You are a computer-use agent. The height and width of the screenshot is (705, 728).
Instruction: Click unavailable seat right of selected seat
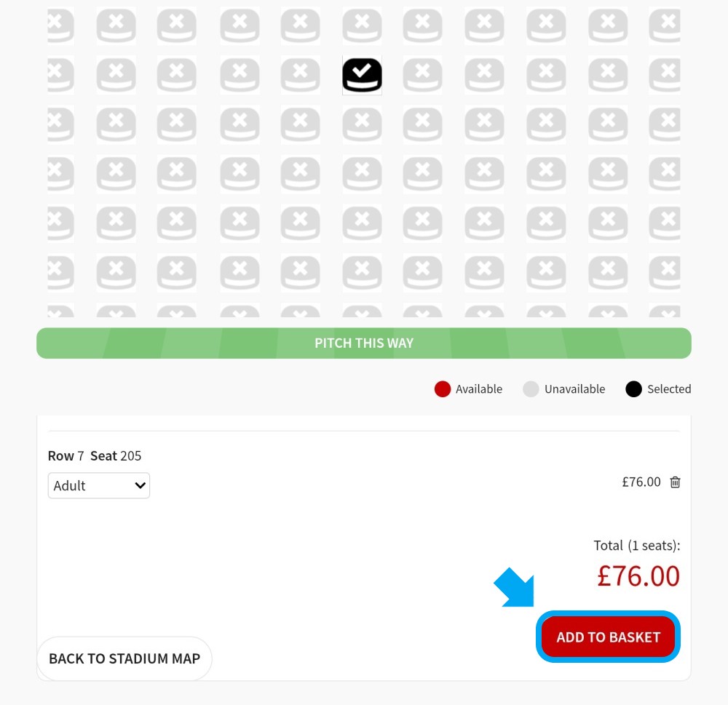[422, 75]
